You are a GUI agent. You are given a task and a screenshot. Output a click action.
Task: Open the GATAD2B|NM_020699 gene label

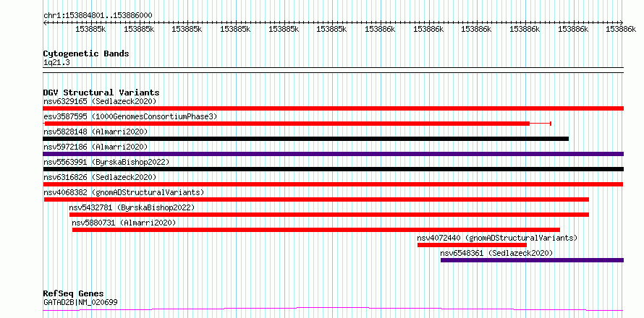(80, 303)
